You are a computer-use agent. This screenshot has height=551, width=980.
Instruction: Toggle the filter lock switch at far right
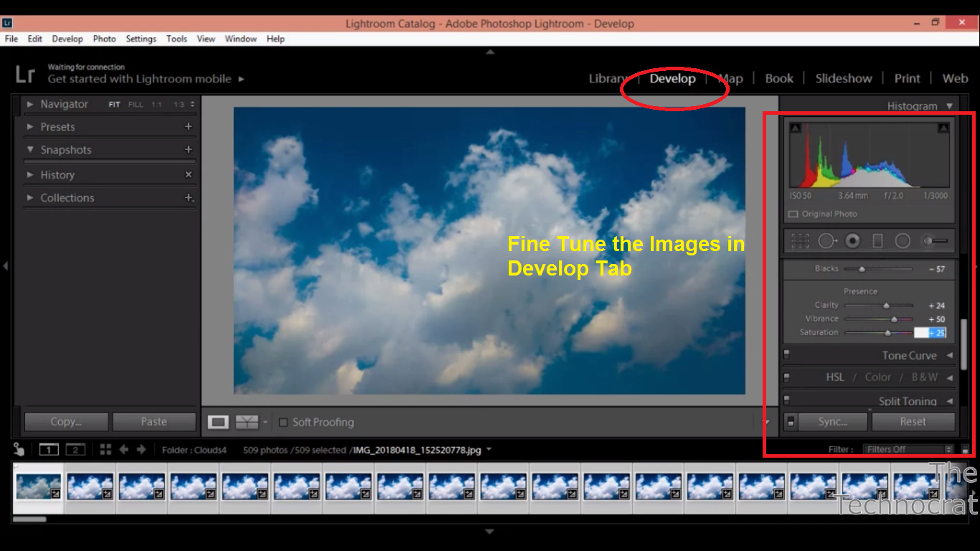965,449
